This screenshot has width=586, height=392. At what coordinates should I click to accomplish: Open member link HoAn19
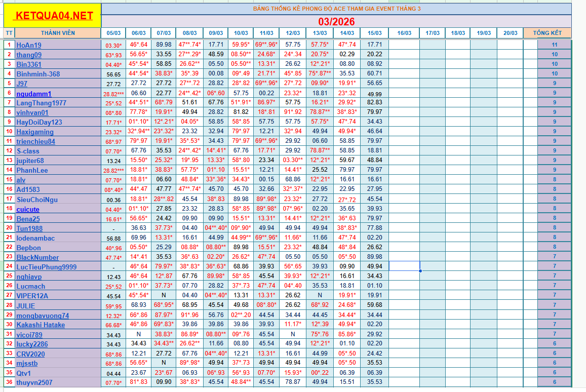pos(29,45)
